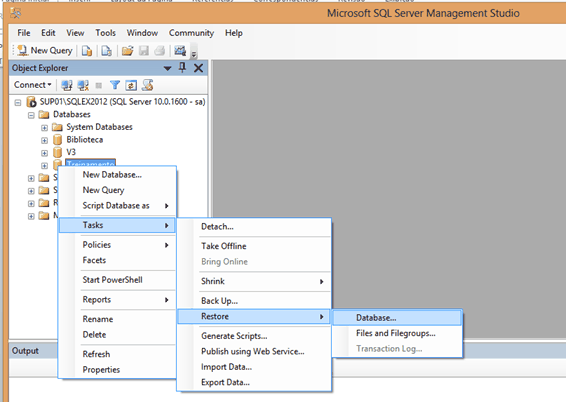Screen dimensions: 566x402
Task: Choose Publish using Web Service...
Action: point(254,351)
